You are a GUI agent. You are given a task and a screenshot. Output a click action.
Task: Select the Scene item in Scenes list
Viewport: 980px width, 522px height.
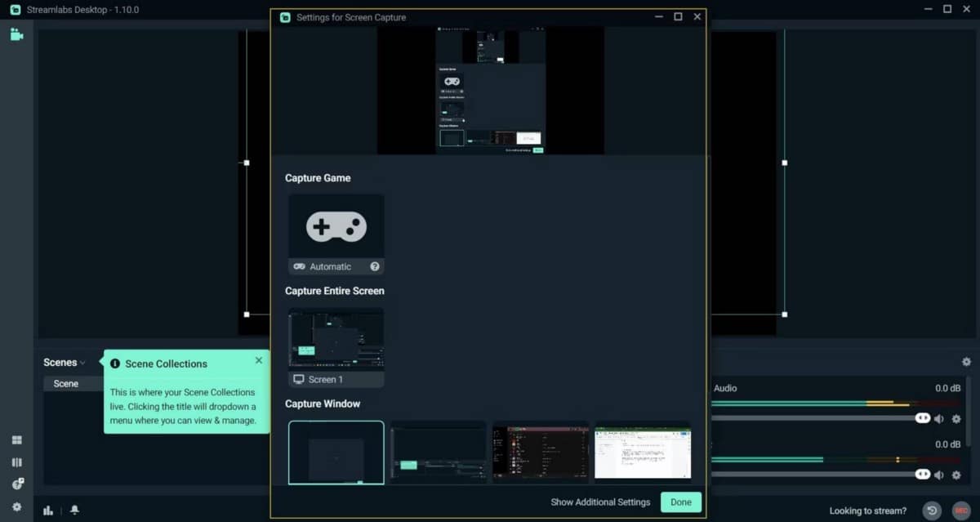pos(66,384)
